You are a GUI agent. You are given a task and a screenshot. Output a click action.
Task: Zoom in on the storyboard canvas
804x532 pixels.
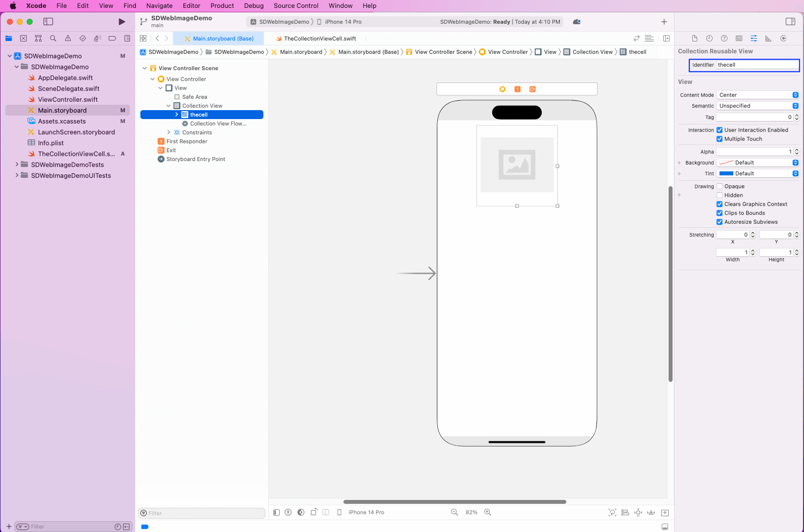click(488, 512)
